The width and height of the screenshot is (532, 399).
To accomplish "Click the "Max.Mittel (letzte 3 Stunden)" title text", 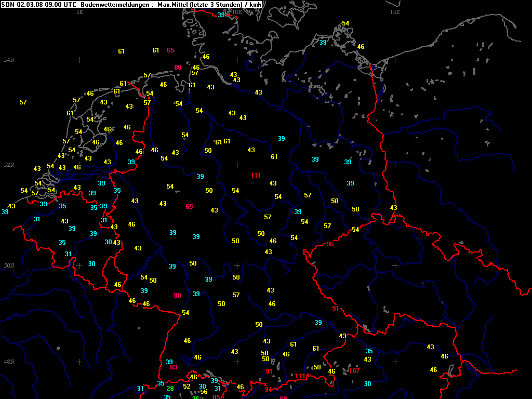I will [x=199, y=4].
